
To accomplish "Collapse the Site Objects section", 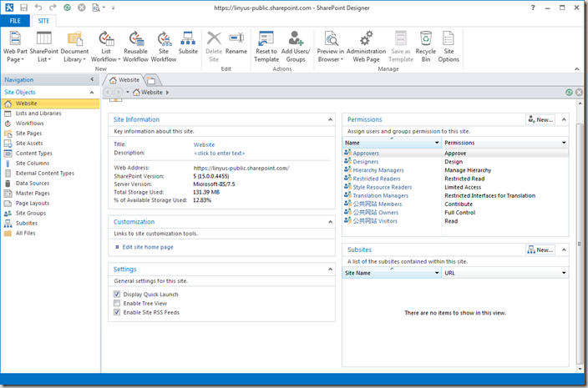I will tap(92, 93).
